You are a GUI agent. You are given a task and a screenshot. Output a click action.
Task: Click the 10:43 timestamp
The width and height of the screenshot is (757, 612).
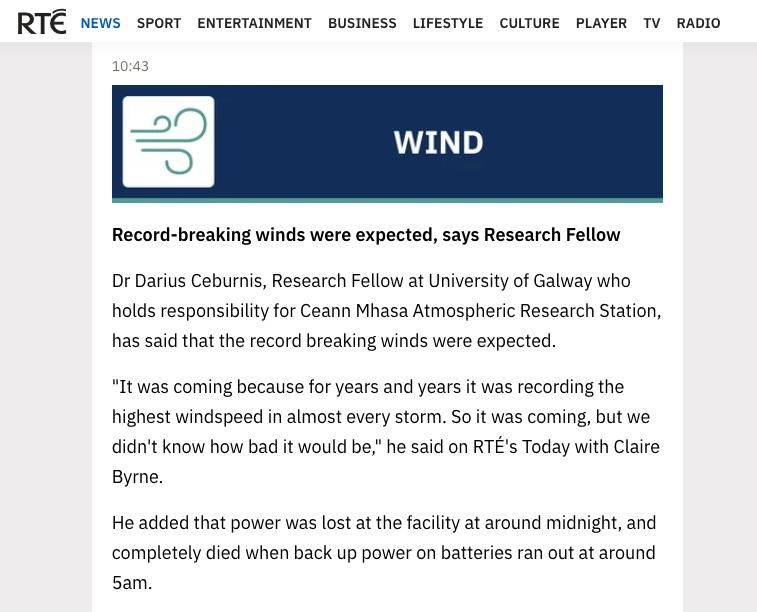click(130, 66)
